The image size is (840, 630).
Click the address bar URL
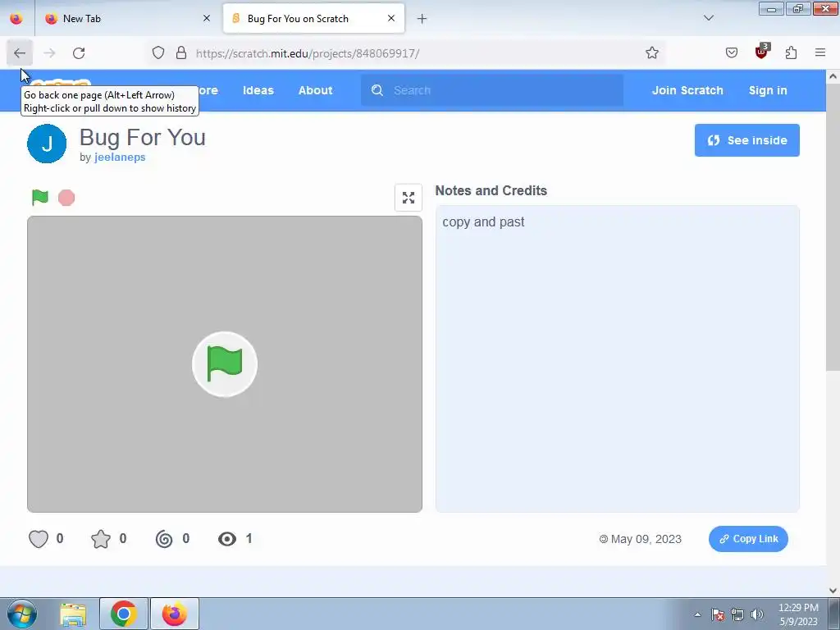308,53
